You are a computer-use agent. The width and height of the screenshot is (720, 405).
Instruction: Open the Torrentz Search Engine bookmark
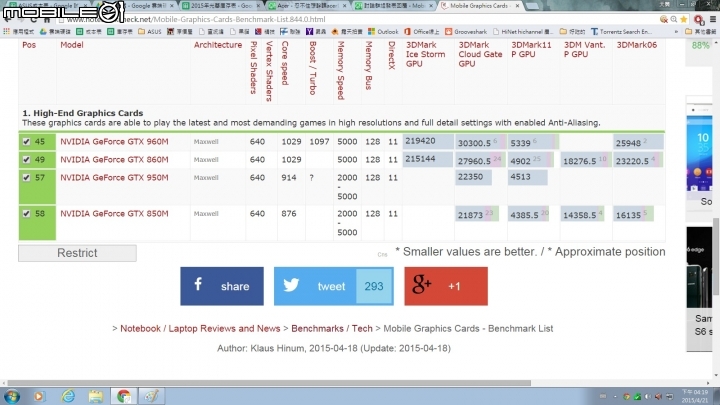pyautogui.click(x=621, y=32)
